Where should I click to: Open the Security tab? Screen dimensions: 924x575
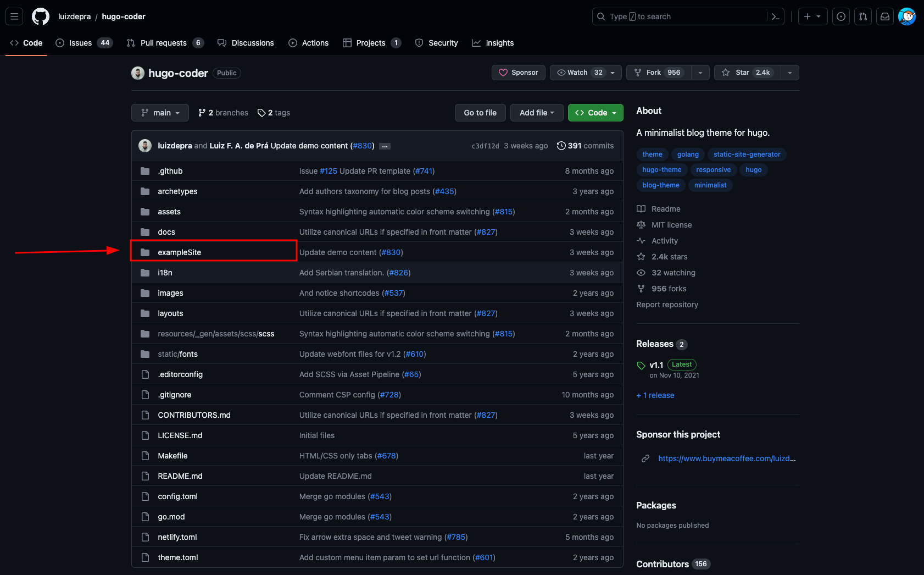tap(436, 43)
